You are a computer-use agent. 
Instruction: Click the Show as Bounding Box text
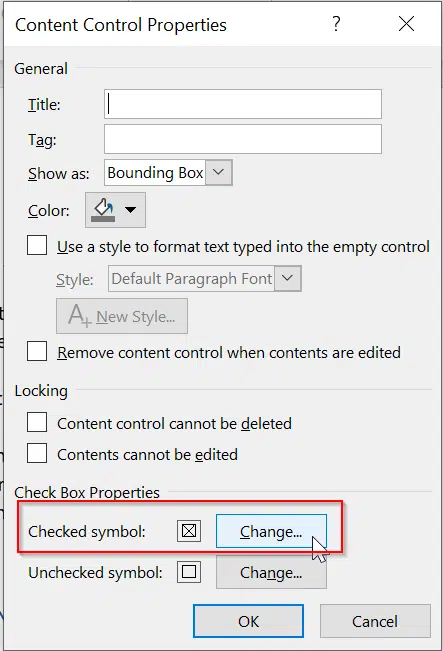point(155,172)
